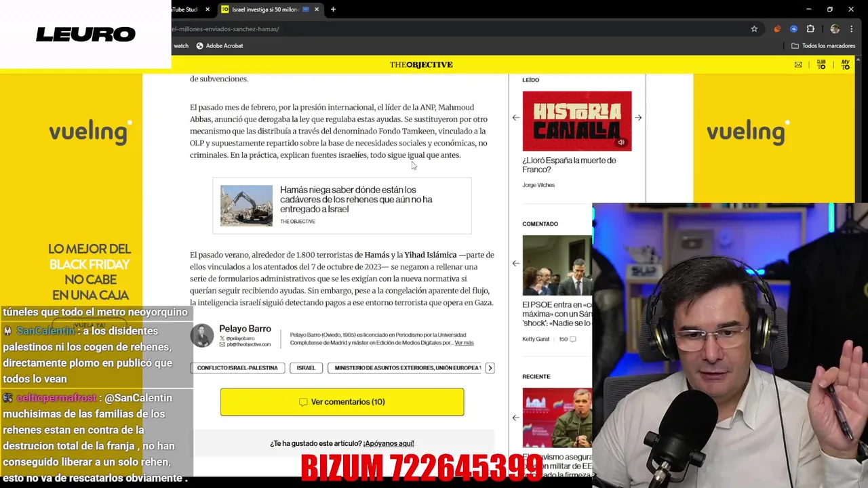Viewport: 868px width, 488px height.
Task: Open a new browser tab
Action: coord(333,9)
